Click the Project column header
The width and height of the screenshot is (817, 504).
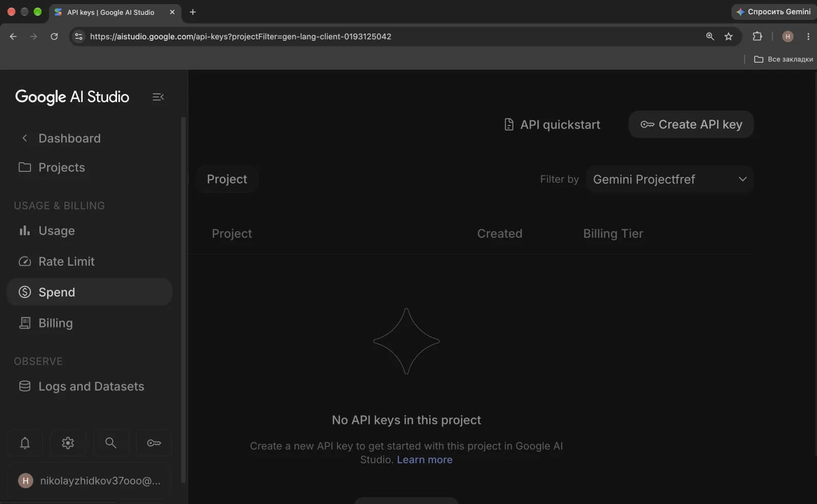232,234
